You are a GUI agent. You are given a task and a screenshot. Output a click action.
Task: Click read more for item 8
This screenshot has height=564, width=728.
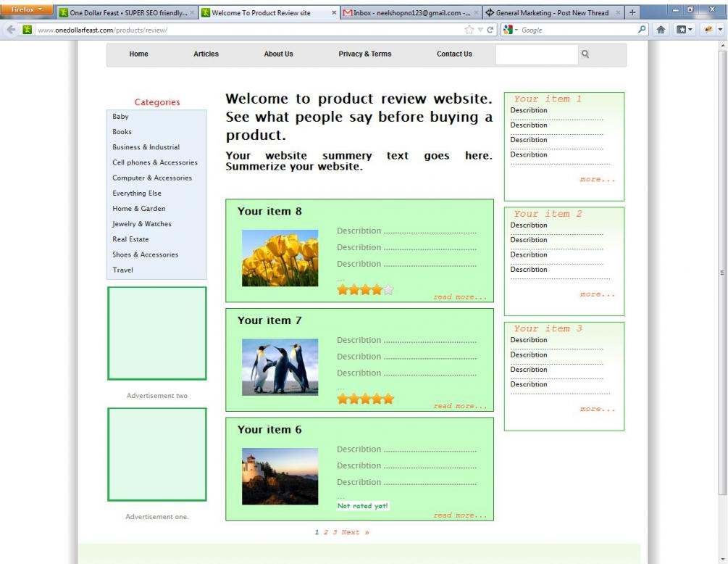tap(460, 297)
